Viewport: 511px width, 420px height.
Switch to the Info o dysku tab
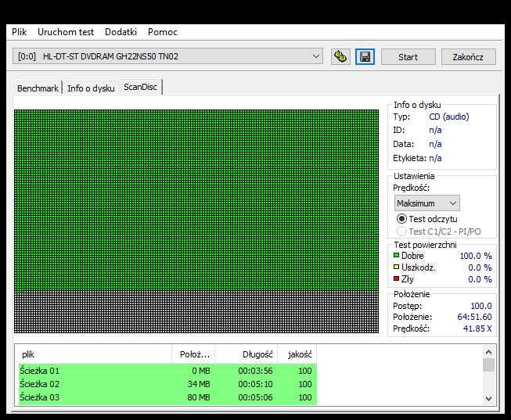91,88
